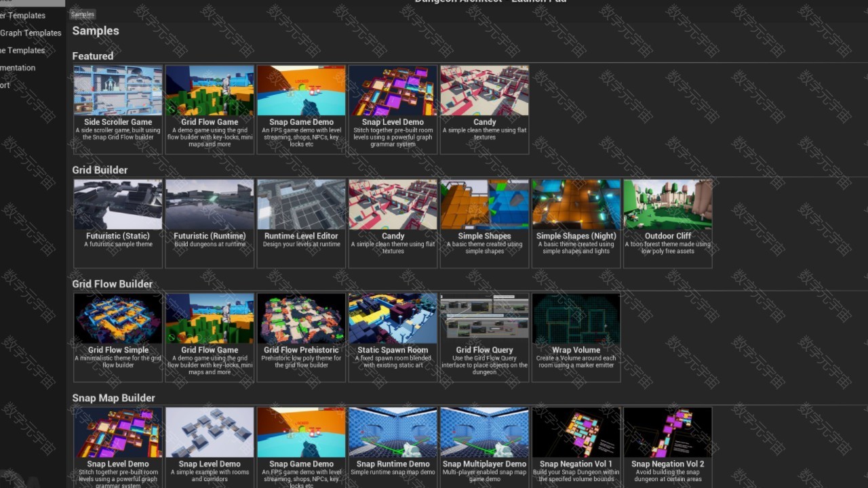The image size is (868, 488).
Task: Open the Grid Flow Simple sample
Action: 118,337
